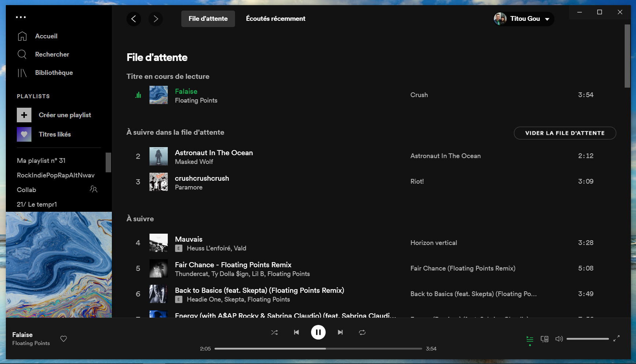Click the collaborative icon next to Collab

pyautogui.click(x=94, y=189)
